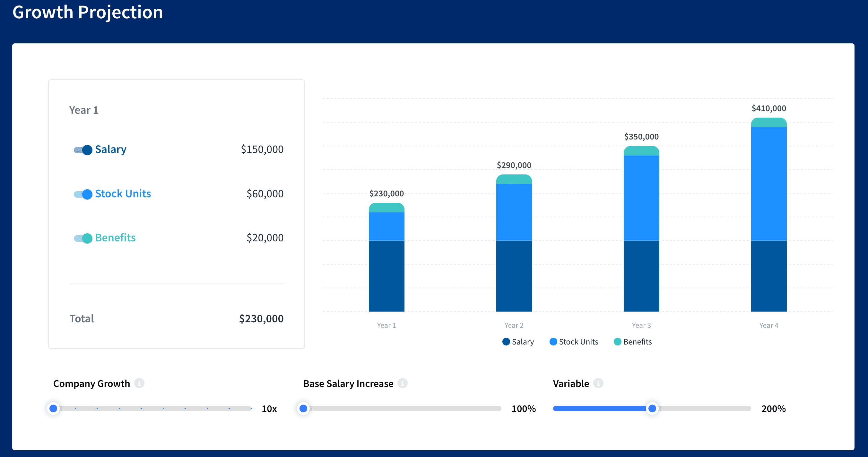Image resolution: width=868 pixels, height=457 pixels.
Task: Click the Year 2 axis label
Action: pos(514,325)
